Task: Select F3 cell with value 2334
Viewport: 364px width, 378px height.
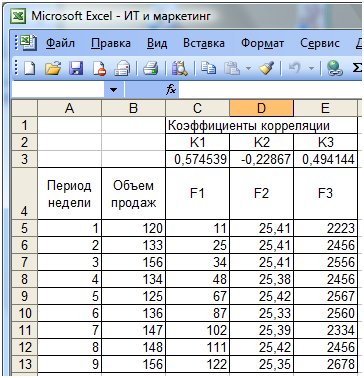Action: [325, 330]
